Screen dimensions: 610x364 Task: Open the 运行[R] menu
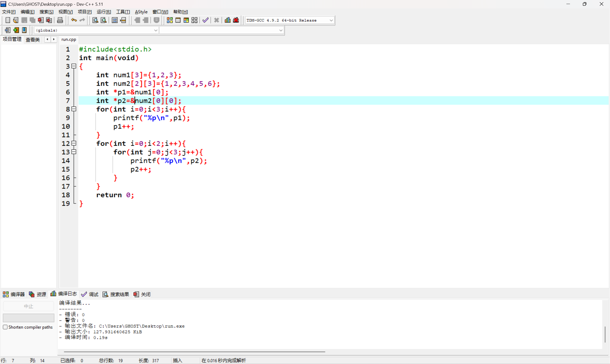coord(104,12)
